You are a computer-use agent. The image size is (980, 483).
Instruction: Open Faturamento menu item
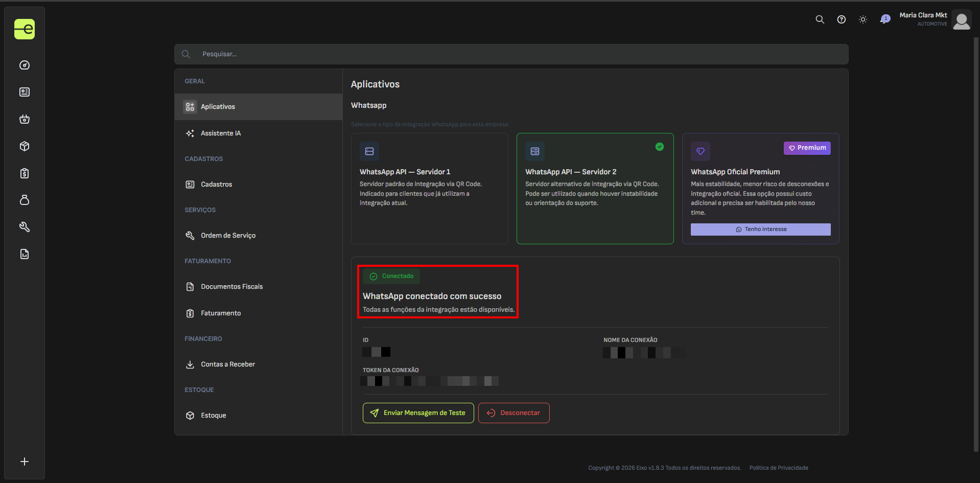pos(259,313)
